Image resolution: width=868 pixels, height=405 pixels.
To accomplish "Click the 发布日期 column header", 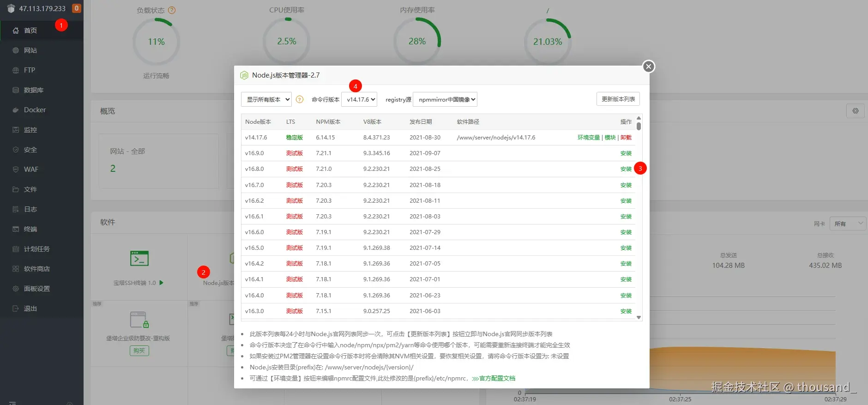I will point(421,122).
